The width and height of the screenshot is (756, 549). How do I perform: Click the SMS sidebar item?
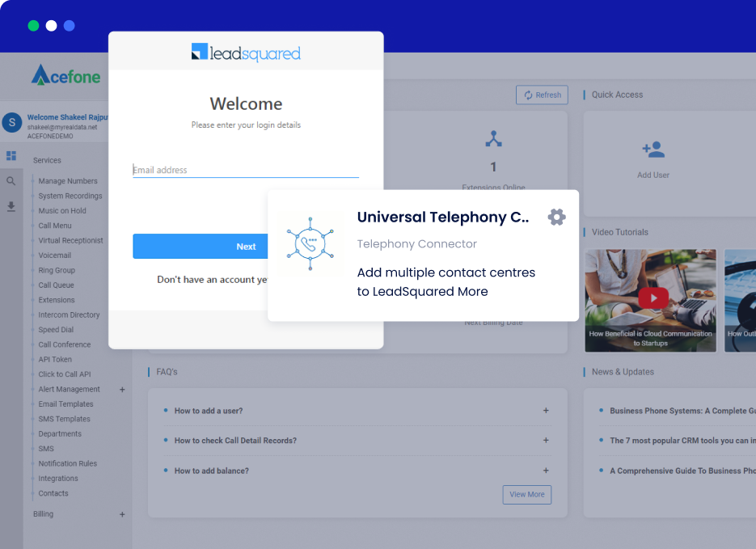pyautogui.click(x=46, y=449)
